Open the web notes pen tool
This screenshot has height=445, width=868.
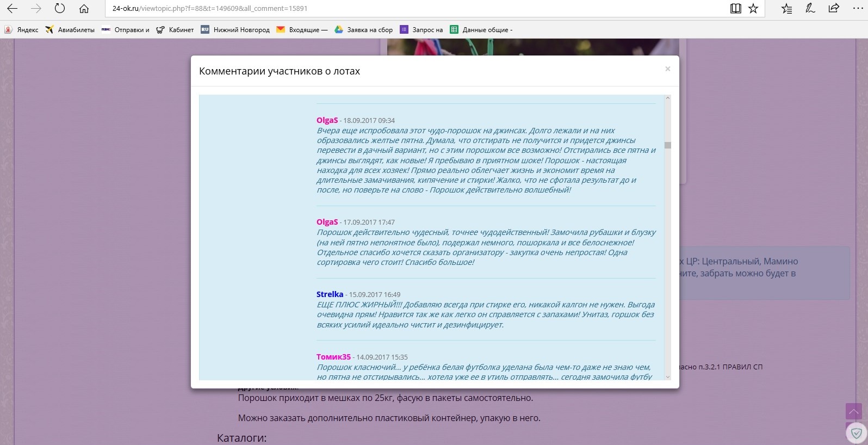click(x=810, y=9)
